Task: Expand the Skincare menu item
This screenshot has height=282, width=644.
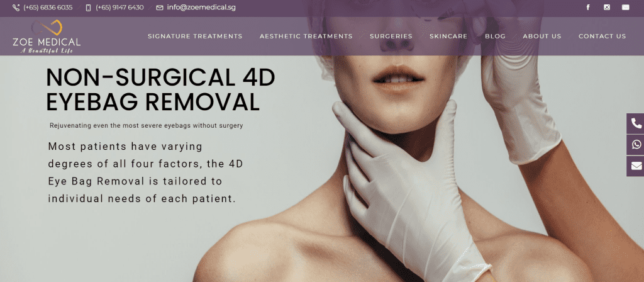Action: coord(448,36)
